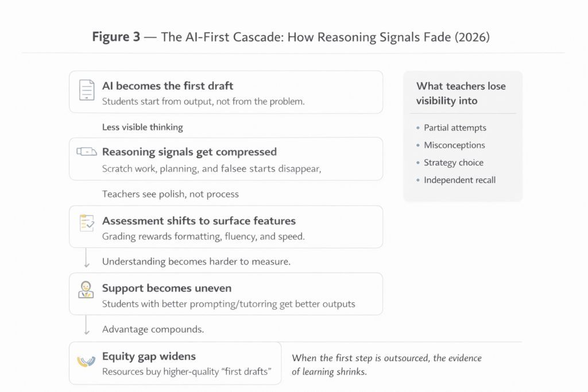Select the "Misconceptions" list item
The width and height of the screenshot is (588, 392).
coord(454,145)
